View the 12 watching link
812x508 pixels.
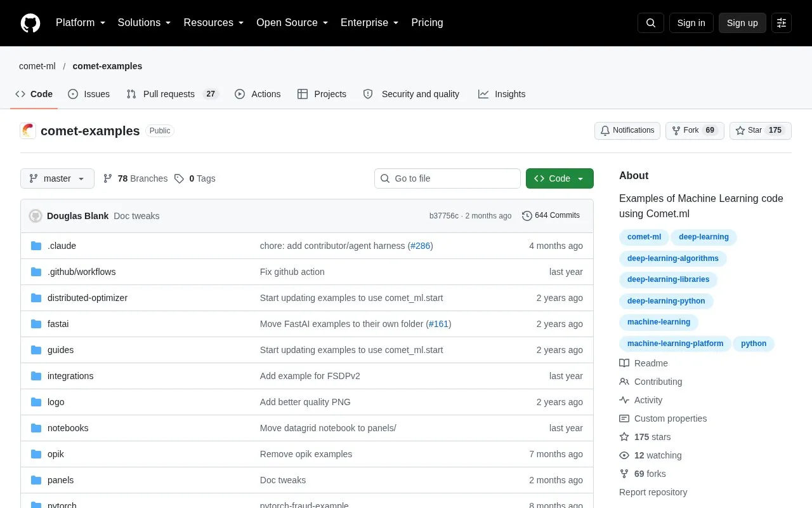[x=650, y=455]
